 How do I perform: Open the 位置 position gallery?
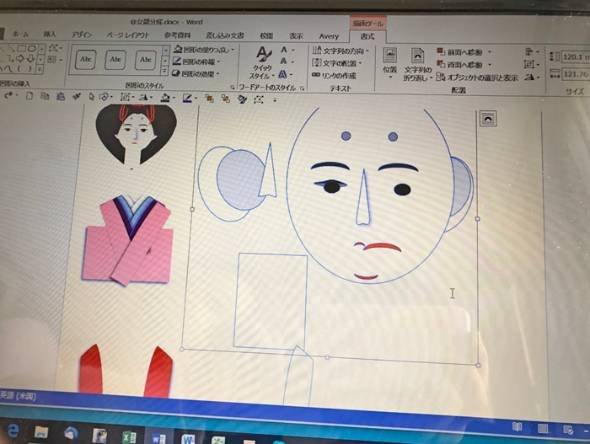click(x=390, y=63)
